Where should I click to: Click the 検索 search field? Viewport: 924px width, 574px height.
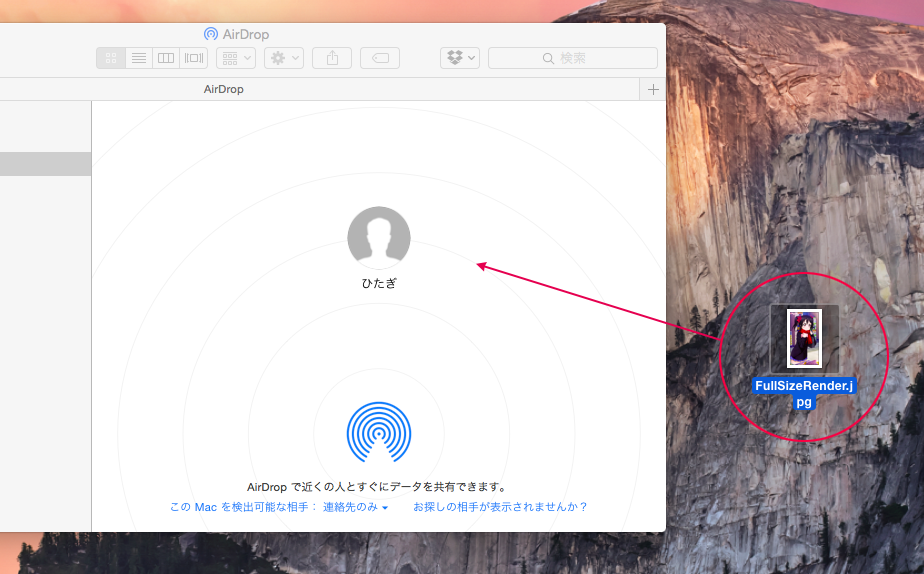[x=573, y=58]
